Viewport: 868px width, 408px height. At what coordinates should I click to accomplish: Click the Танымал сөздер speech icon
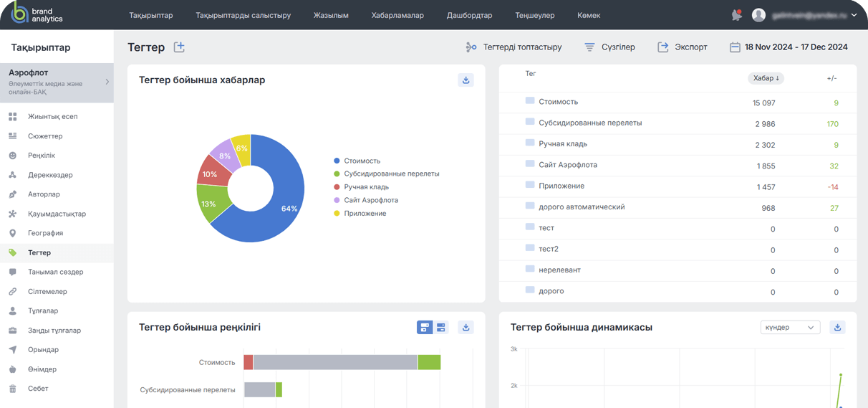12,272
